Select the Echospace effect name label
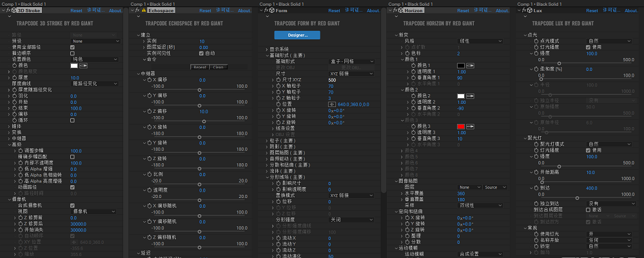Viewport: 644px width, 258px height. [161, 10]
